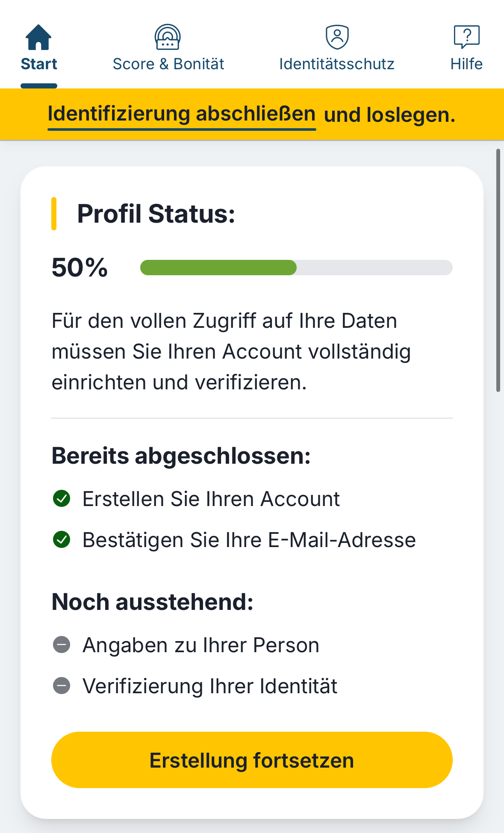Click green checkmark beside Bestätigen Sie Ihre E-Mail-Adresse
This screenshot has height=833, width=504.
(x=62, y=539)
